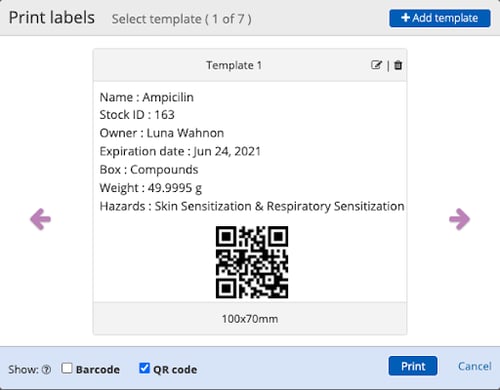Delete Template 1 using the trash icon
The width and height of the screenshot is (500, 390).
[x=398, y=65]
